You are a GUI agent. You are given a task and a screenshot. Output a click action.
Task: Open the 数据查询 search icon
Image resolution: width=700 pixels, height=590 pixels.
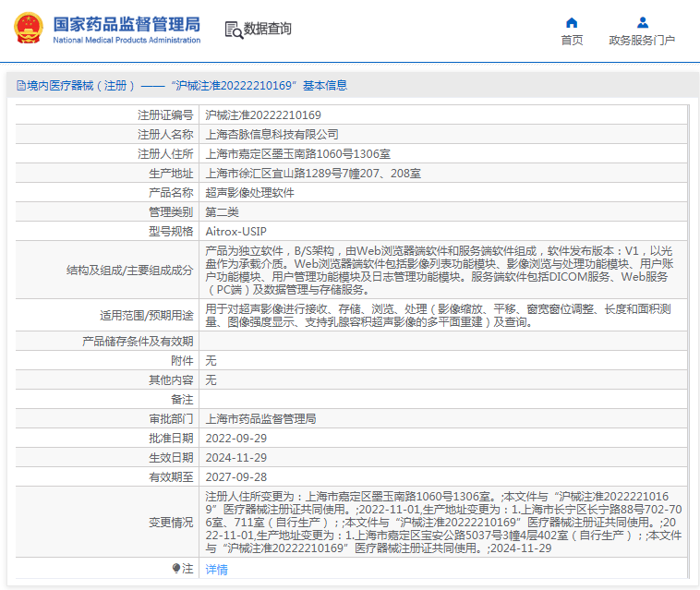234,30
